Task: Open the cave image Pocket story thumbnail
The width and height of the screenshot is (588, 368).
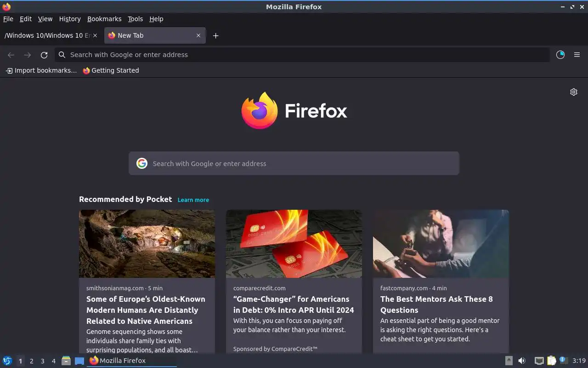Action: point(147,244)
